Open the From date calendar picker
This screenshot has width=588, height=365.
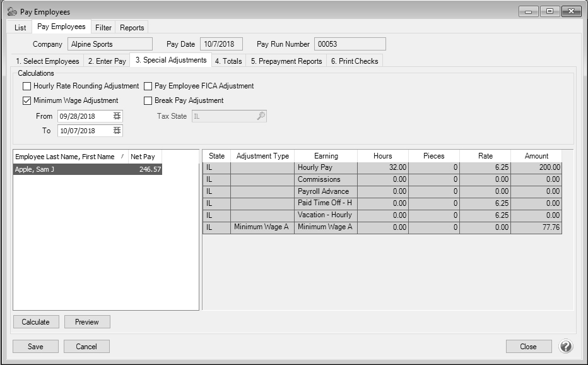click(x=117, y=116)
